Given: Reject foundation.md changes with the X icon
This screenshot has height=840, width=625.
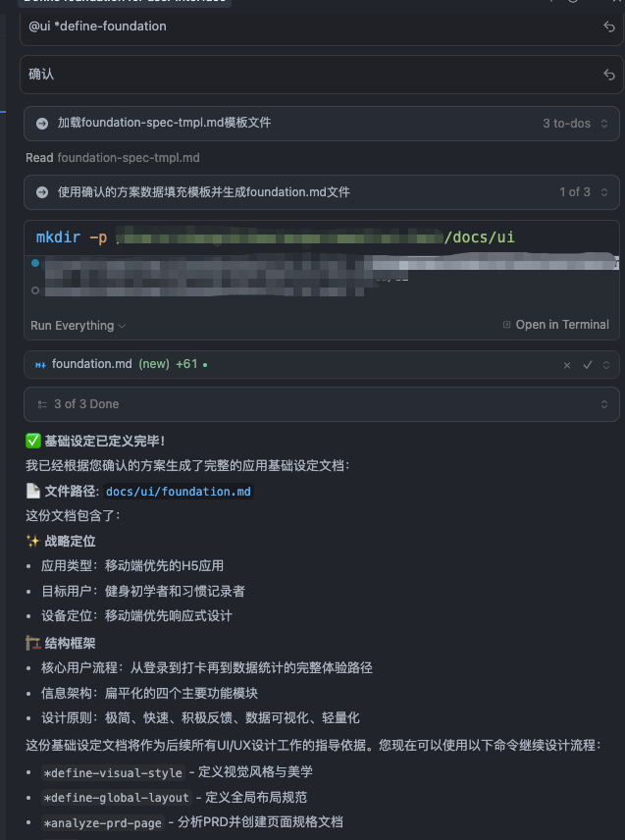Looking at the screenshot, I should click(x=567, y=365).
